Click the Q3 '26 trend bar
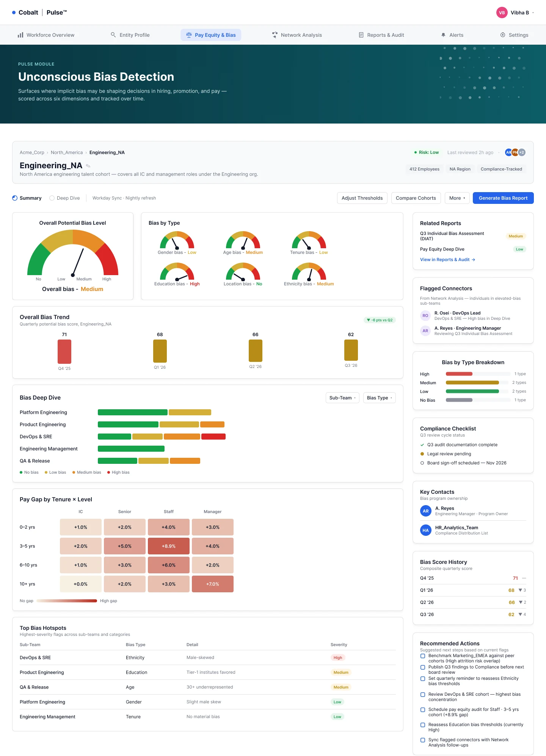546x756 pixels. (351, 350)
